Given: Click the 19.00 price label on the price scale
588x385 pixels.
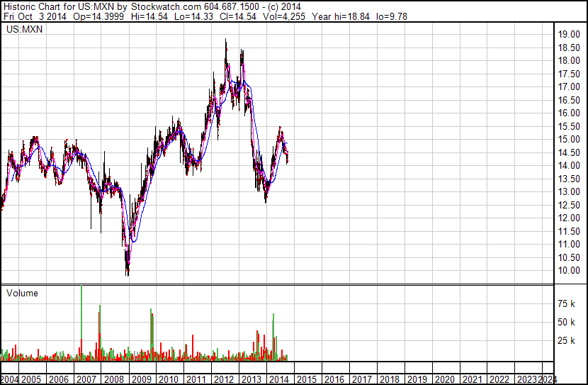Looking at the screenshot, I should pyautogui.click(x=569, y=35).
